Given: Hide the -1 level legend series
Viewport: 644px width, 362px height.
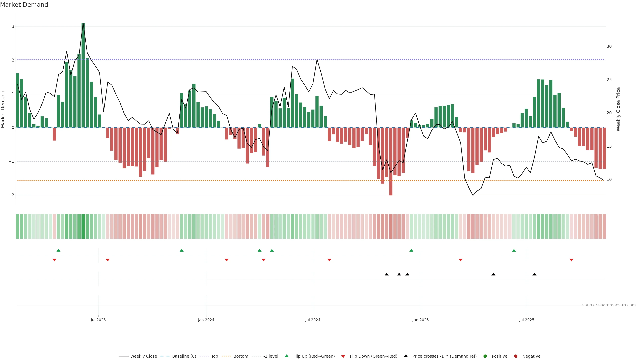Looking at the screenshot, I should point(271,356).
